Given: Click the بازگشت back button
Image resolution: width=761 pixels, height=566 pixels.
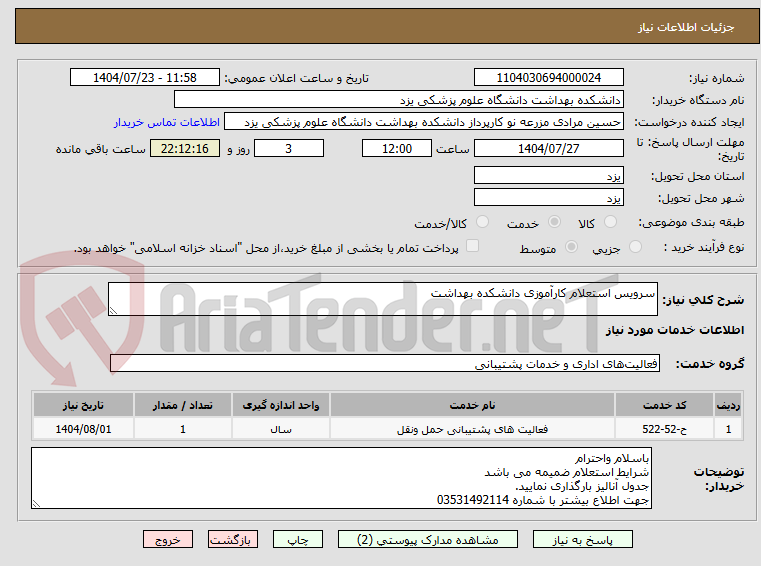Looking at the screenshot, I should (x=232, y=539).
